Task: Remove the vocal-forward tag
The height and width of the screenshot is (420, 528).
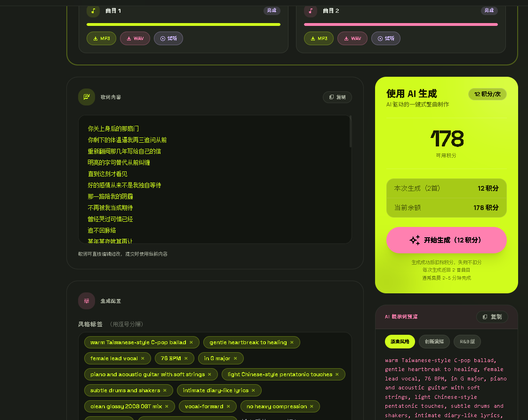Action: point(228,406)
